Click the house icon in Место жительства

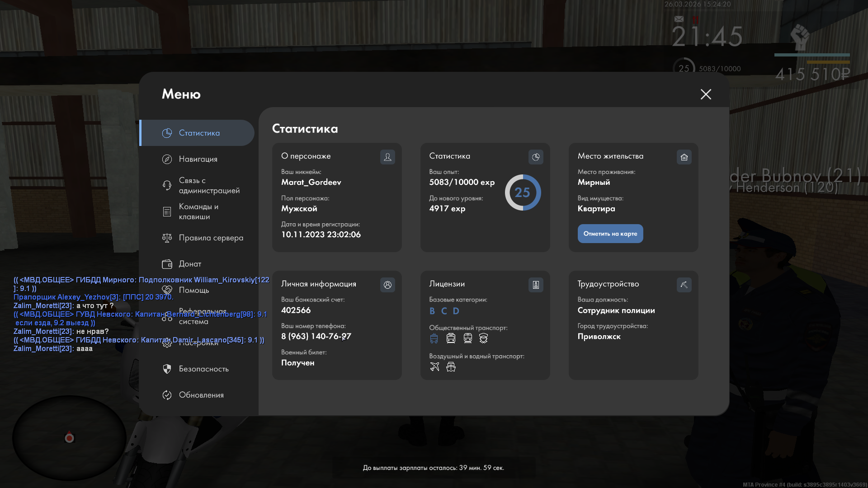684,157
